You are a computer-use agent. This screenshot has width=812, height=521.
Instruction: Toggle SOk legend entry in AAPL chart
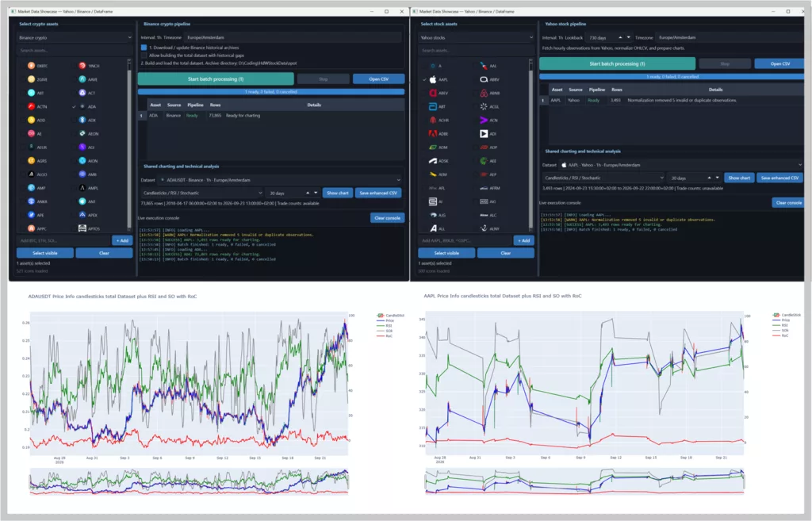coord(781,331)
